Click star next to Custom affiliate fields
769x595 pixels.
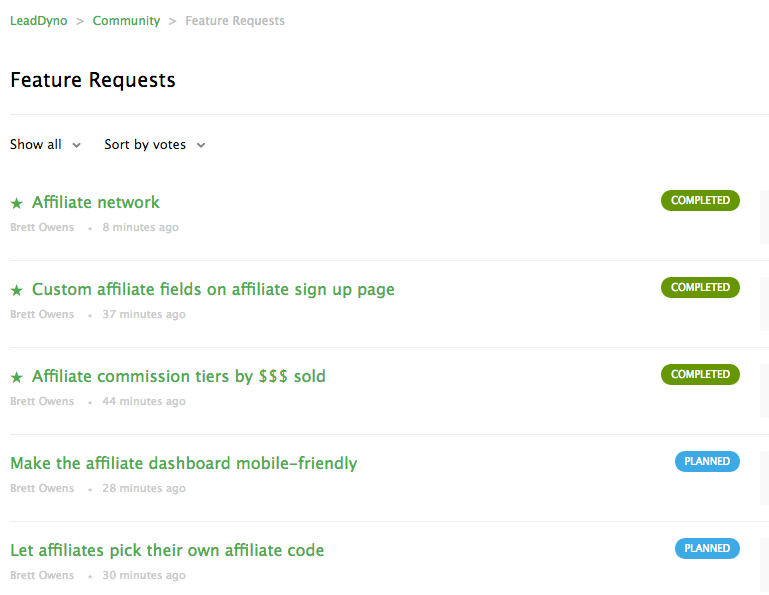pyautogui.click(x=17, y=290)
